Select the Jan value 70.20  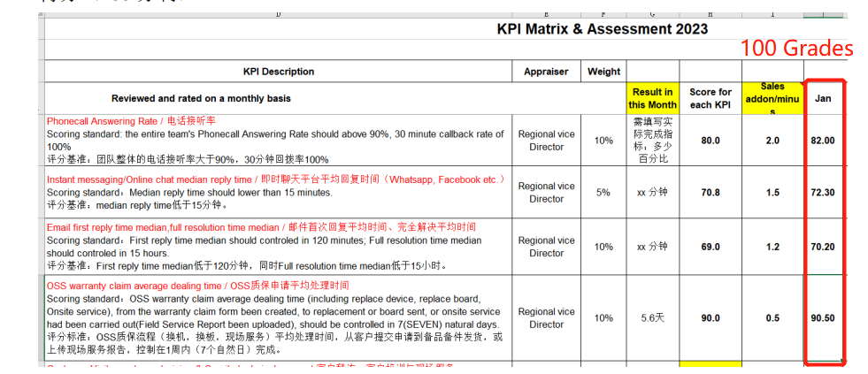(x=823, y=246)
